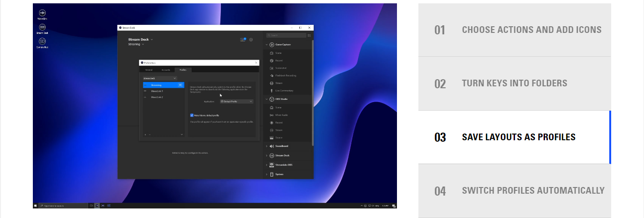The height and width of the screenshot is (218, 644).
Task: Show hidden system tray icons
Action: pos(361,206)
